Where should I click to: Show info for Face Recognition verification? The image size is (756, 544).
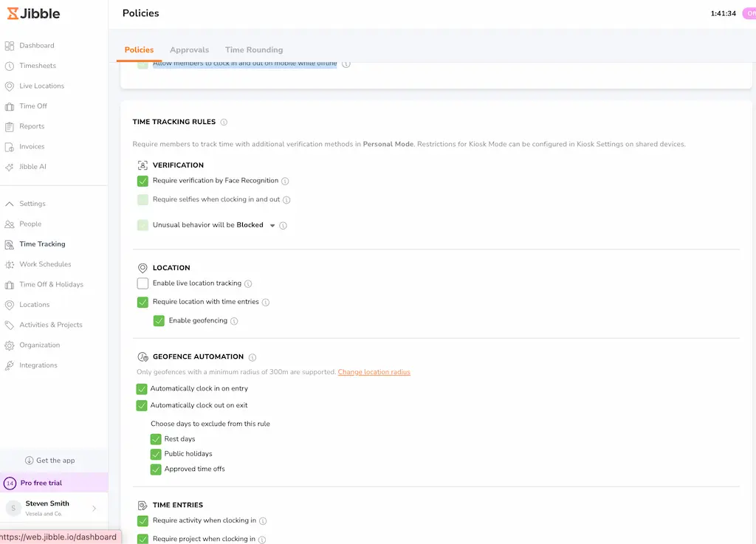point(285,181)
